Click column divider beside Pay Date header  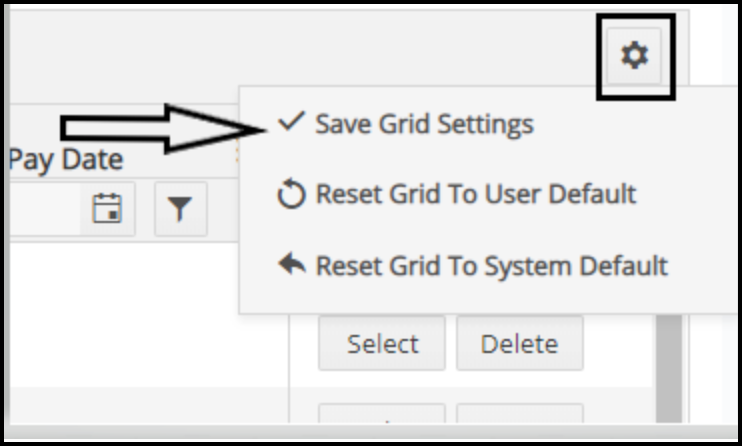coord(237,154)
